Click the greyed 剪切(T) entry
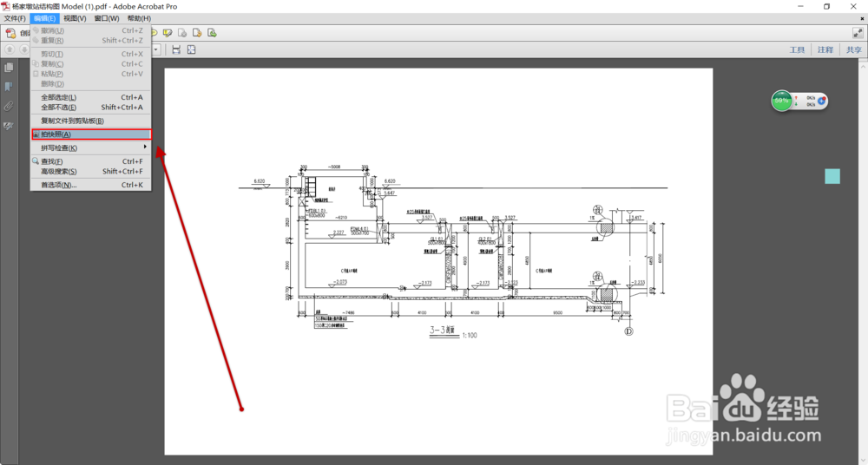868x465 pixels. pyautogui.click(x=91, y=55)
